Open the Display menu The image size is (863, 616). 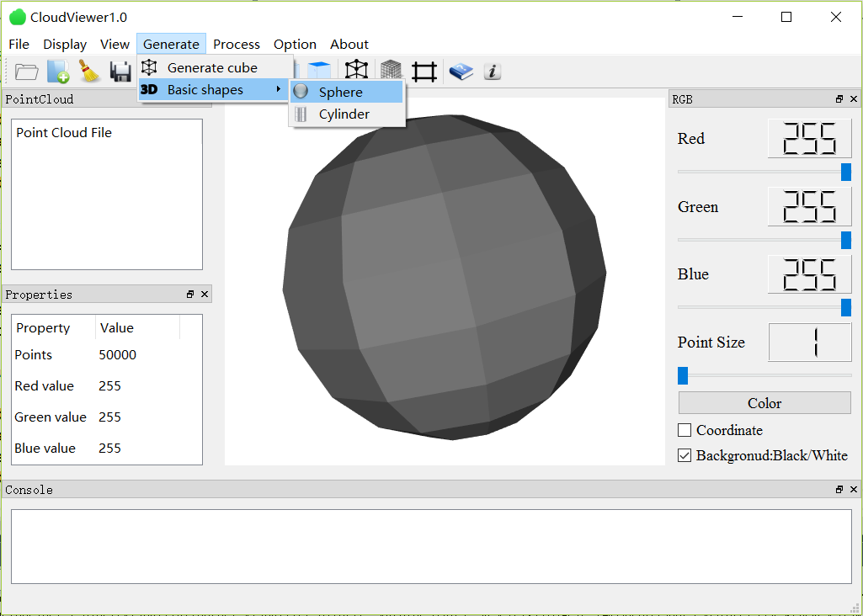click(65, 45)
